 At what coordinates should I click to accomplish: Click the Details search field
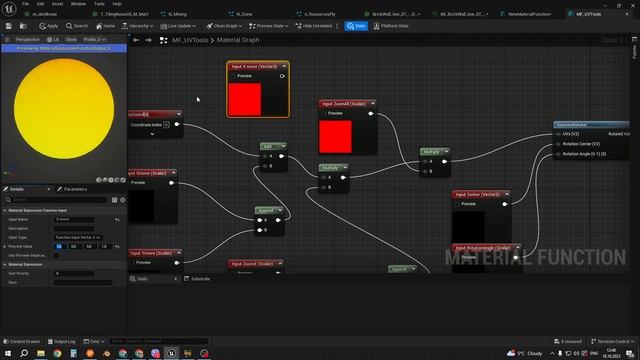[57, 200]
